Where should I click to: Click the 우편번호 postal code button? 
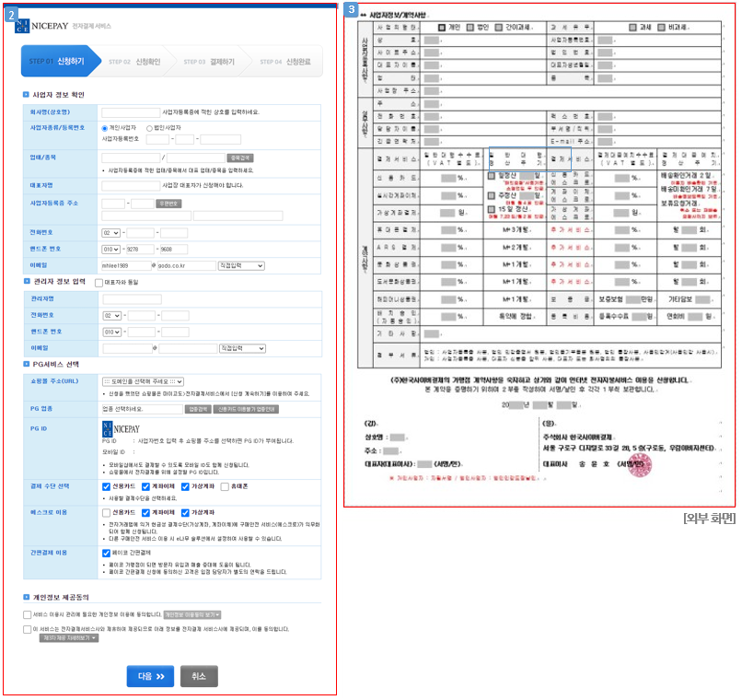(x=168, y=204)
